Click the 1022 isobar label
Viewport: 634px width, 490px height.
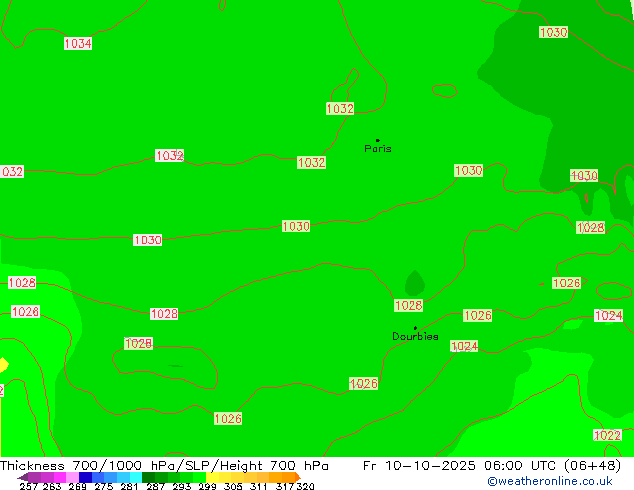pyautogui.click(x=607, y=435)
